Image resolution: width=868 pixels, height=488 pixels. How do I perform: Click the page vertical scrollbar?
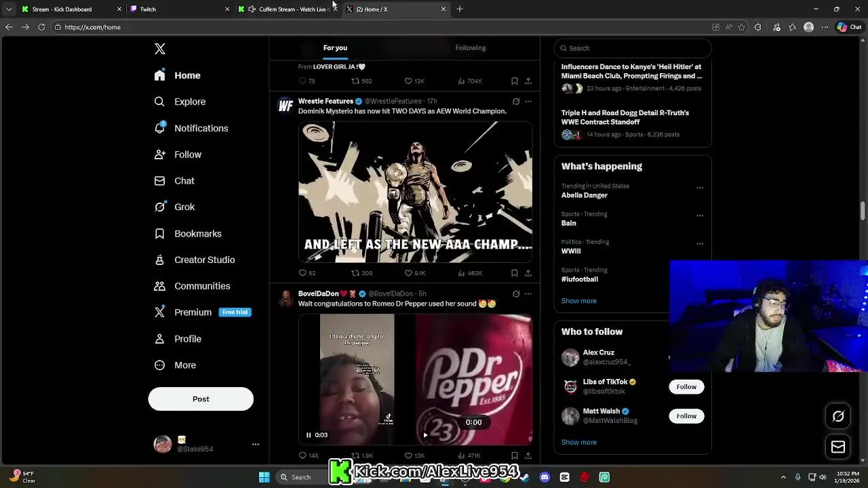[x=863, y=210]
